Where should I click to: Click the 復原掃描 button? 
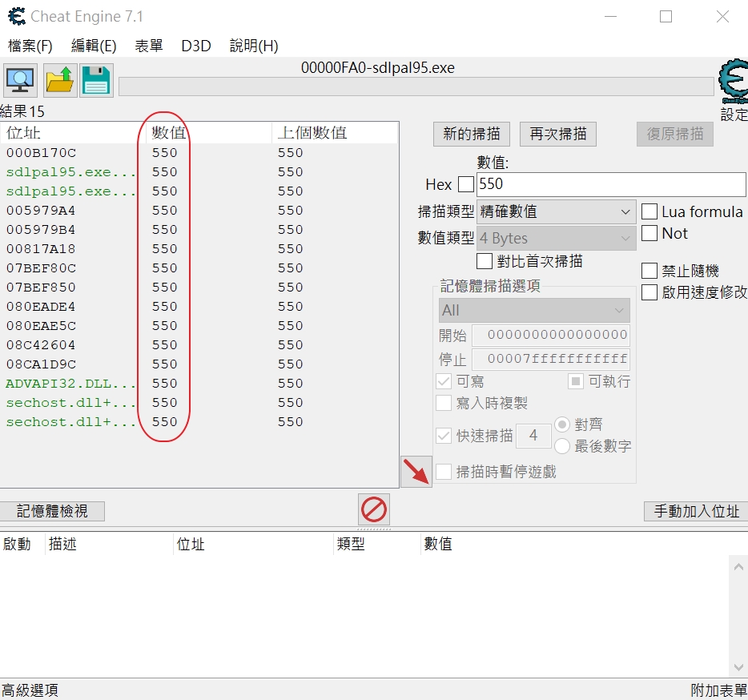[675, 134]
